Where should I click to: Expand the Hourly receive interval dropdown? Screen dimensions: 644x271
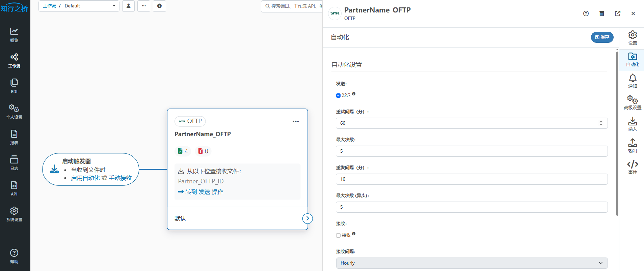[x=472, y=263]
